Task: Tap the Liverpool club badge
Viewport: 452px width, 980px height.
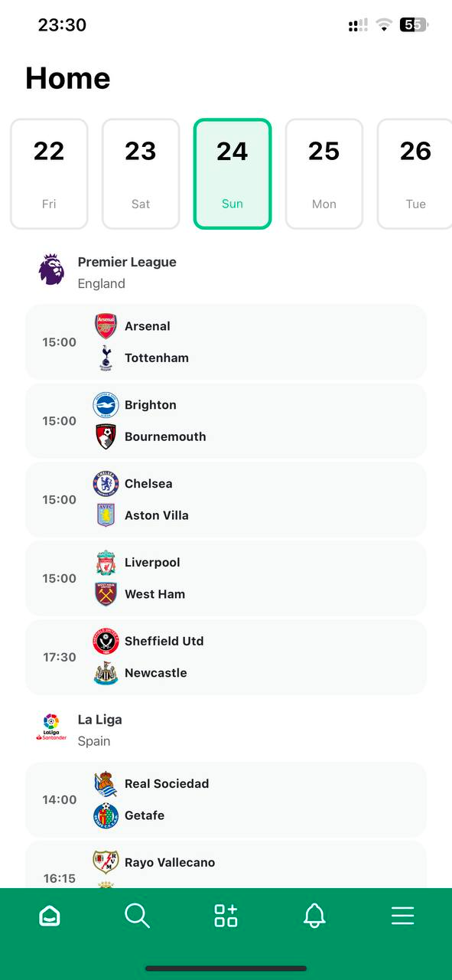Action: [106, 562]
